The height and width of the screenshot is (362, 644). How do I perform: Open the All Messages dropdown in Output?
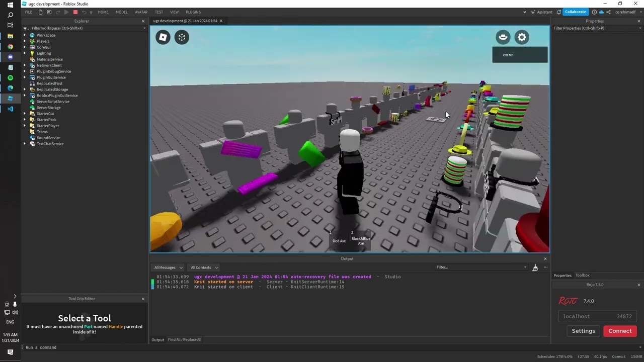tap(169, 267)
